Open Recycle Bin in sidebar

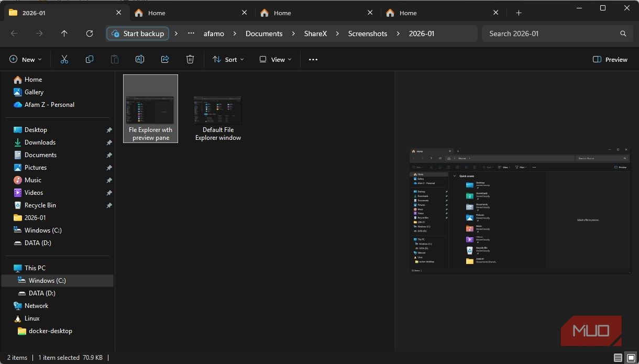(40, 205)
